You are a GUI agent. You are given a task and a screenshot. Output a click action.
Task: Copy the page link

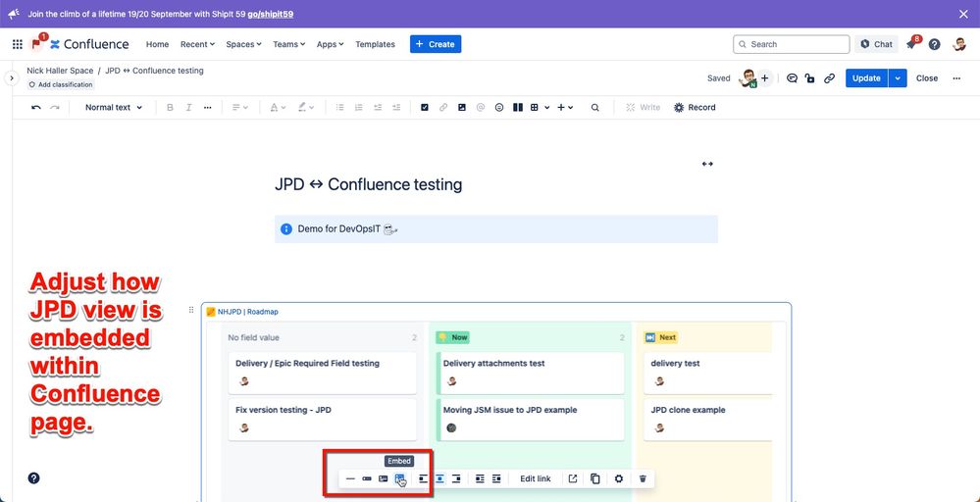[829, 78]
